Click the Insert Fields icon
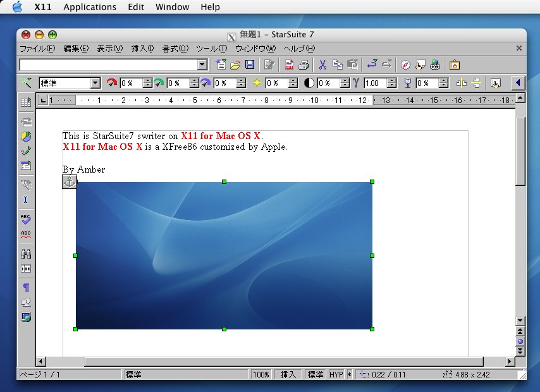Screen dimensions: 540x392 point(26,121)
